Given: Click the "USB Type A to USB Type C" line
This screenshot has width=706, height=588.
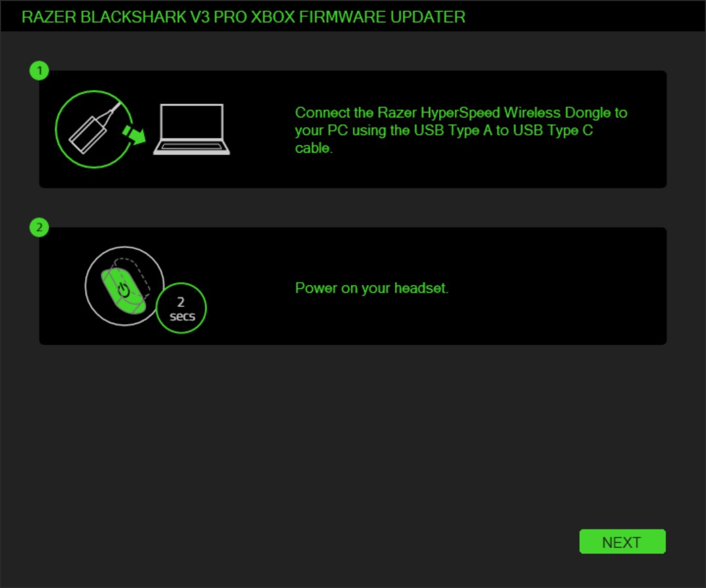Looking at the screenshot, I should (x=503, y=130).
